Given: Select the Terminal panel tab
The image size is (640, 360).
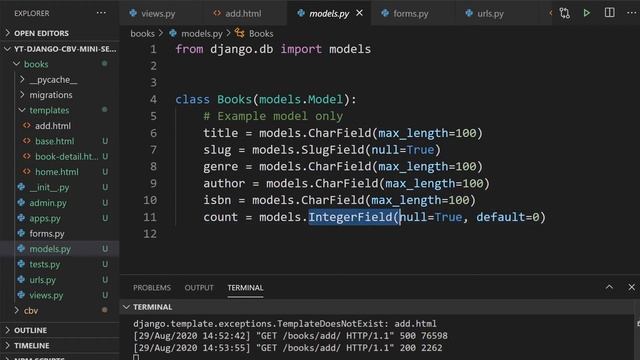Looking at the screenshot, I should [x=245, y=287].
